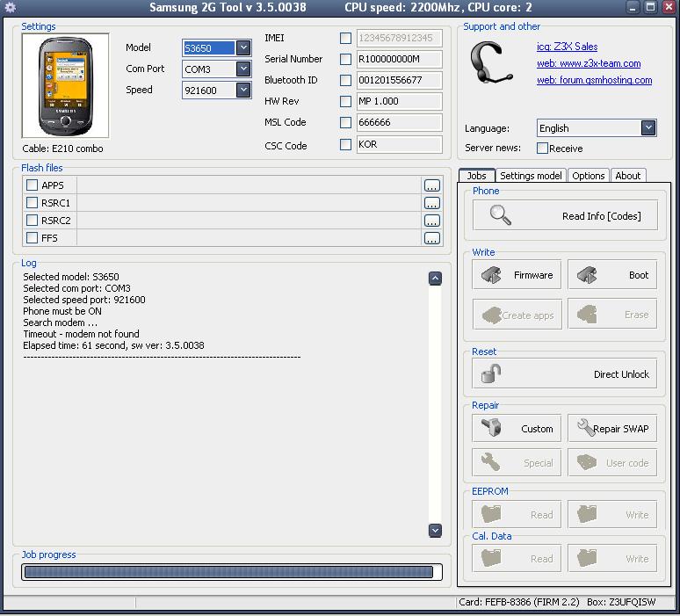Click the Samsung S3650 phone picture
Viewport: 680px width, 616px height.
66,86
